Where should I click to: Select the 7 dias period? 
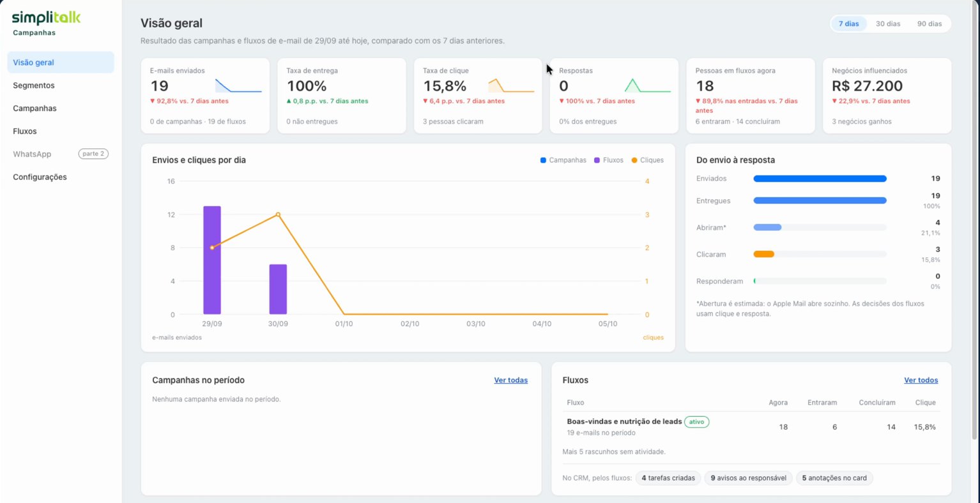[848, 24]
